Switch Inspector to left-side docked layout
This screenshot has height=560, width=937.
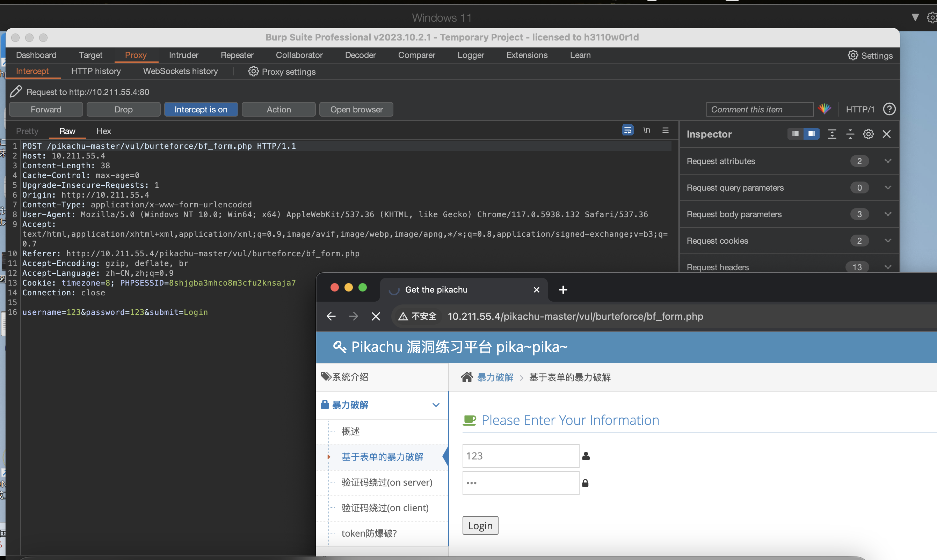point(796,134)
